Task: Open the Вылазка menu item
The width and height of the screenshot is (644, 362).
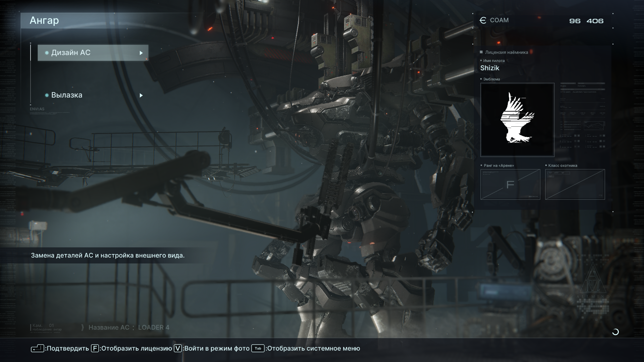Action: tap(67, 95)
